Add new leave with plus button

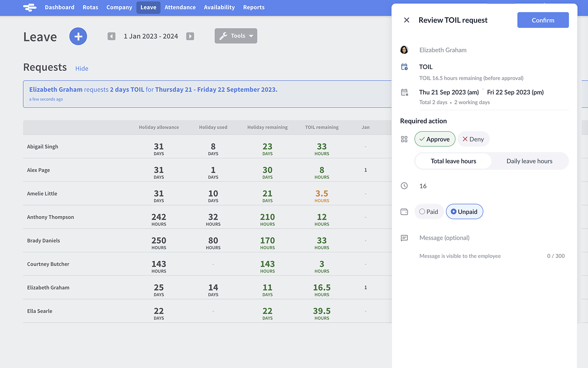pyautogui.click(x=78, y=36)
